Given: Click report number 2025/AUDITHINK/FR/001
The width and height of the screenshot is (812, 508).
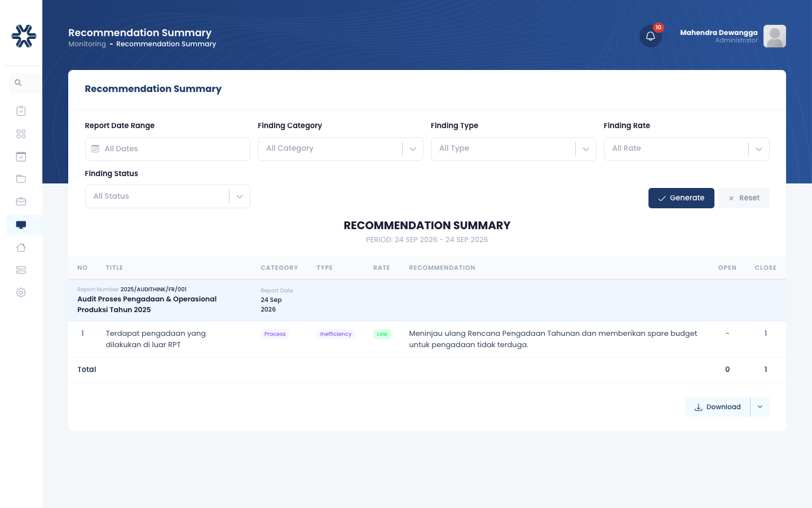Looking at the screenshot, I should 153,290.
